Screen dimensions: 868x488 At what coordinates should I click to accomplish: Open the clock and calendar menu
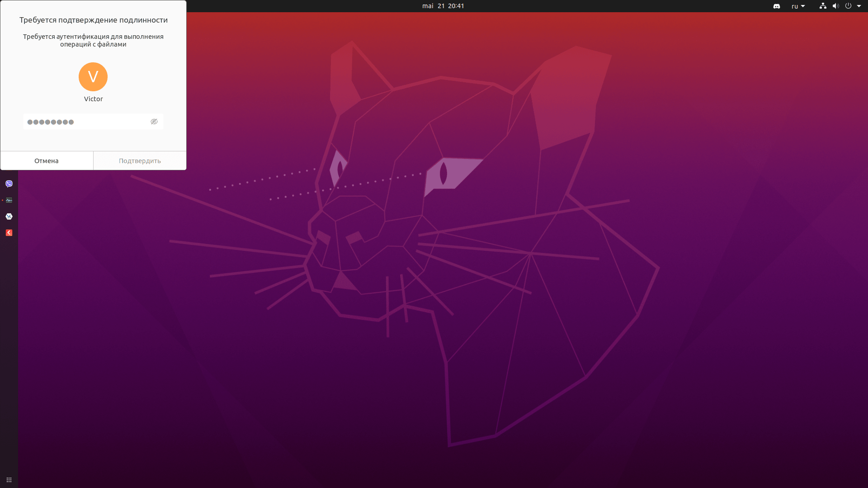point(443,6)
